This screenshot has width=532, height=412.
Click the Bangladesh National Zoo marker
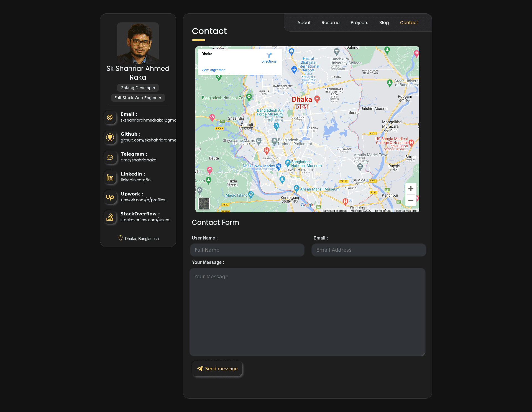point(249,97)
